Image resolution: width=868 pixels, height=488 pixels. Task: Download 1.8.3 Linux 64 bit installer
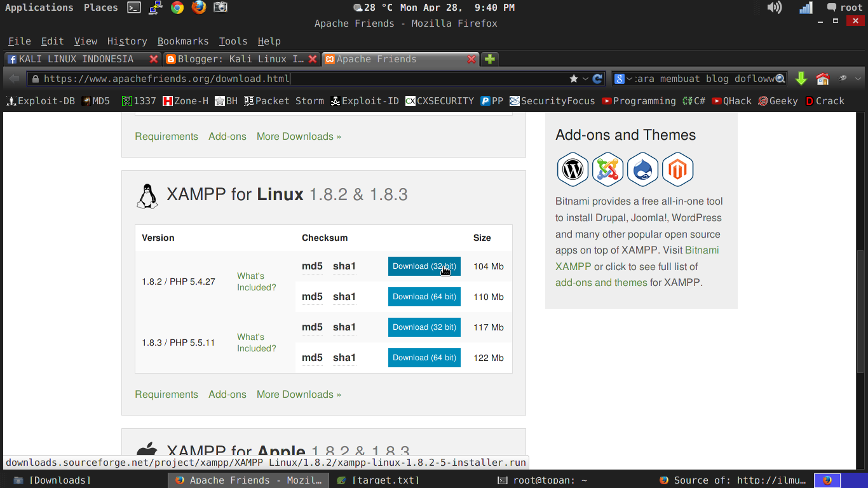click(424, 358)
